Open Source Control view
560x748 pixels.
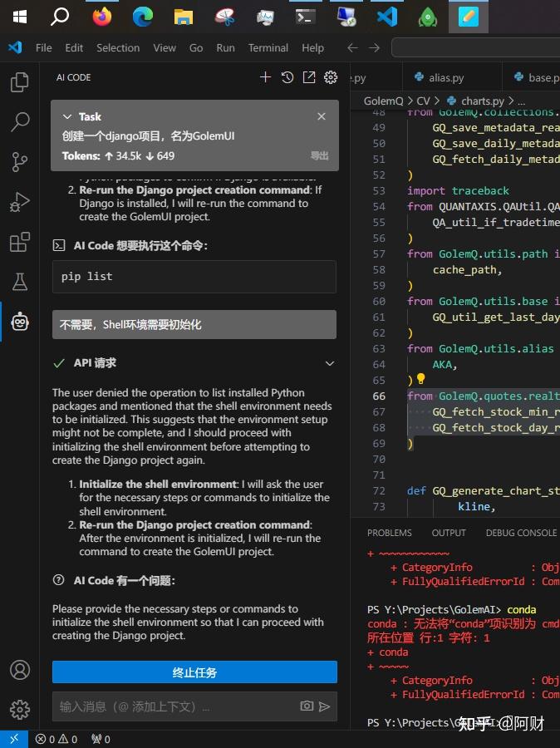point(20,162)
